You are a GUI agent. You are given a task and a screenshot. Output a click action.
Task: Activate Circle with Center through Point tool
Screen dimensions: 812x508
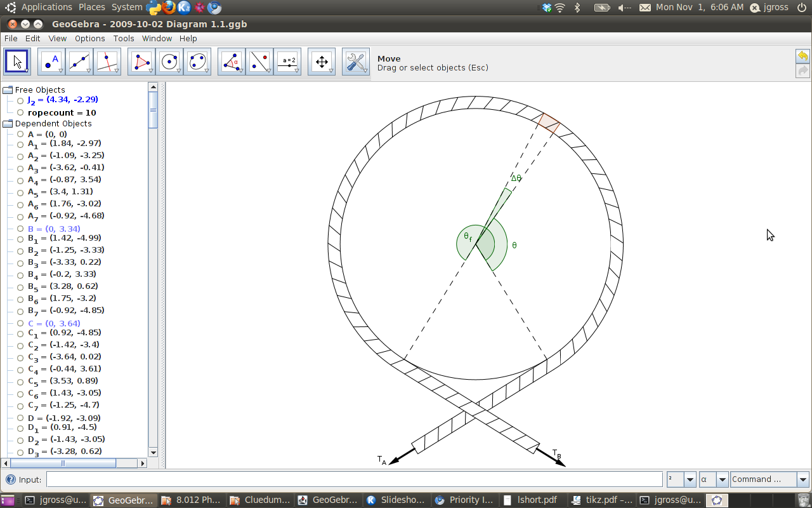(x=169, y=62)
